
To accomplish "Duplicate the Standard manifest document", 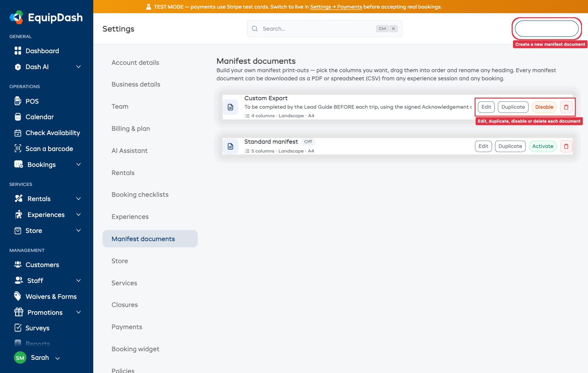I will click(x=510, y=146).
